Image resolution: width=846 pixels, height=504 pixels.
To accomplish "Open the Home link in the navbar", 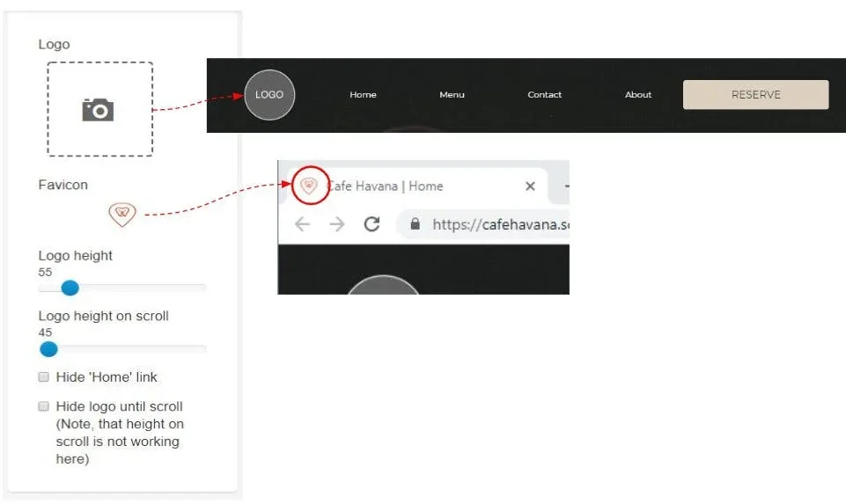I will (363, 95).
